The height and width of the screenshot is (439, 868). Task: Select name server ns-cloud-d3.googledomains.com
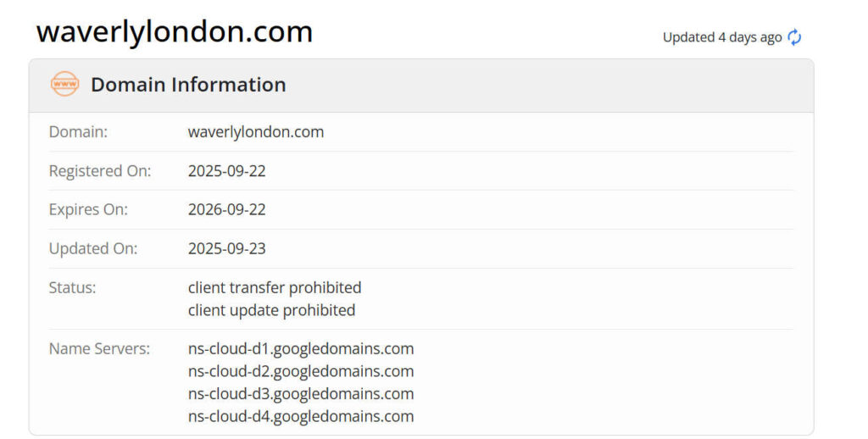pos(301,393)
